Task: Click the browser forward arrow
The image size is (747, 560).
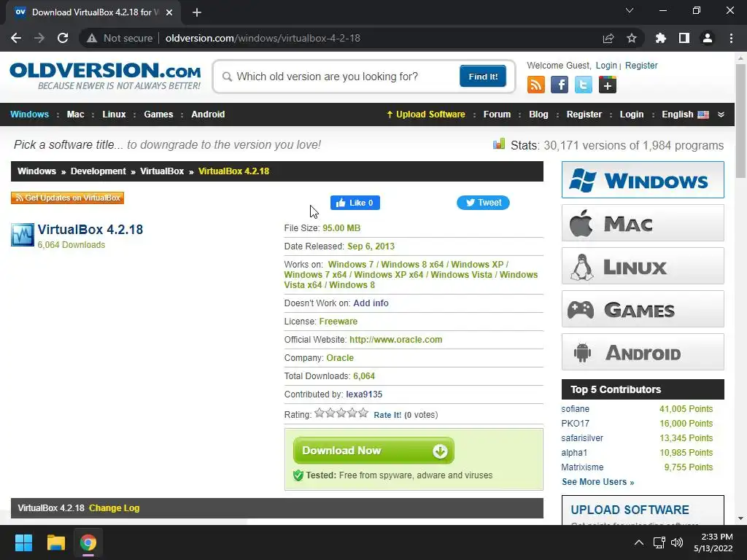Action: tap(39, 38)
